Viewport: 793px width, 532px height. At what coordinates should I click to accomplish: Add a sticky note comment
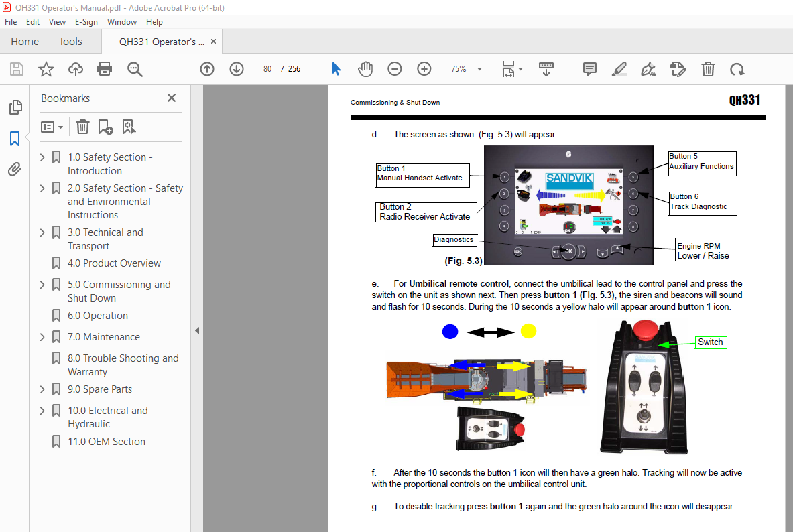590,69
